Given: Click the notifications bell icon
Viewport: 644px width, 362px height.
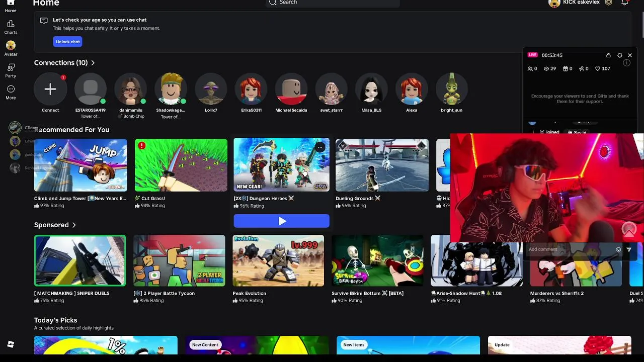Looking at the screenshot, I should point(624,3).
